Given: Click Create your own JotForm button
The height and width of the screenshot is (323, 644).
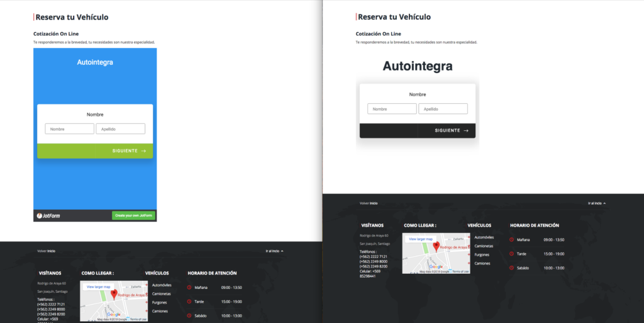Looking at the screenshot, I should (x=133, y=215).
